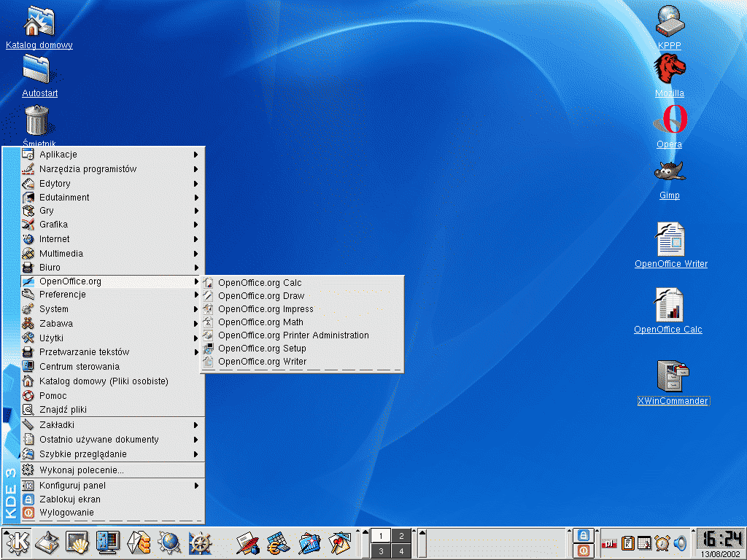Click the ship's wheel icon in panel
This screenshot has width=747, height=560.
coord(200,542)
